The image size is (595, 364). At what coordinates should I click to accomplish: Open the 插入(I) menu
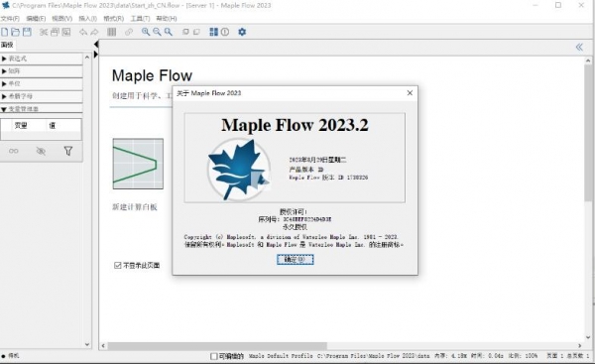87,18
